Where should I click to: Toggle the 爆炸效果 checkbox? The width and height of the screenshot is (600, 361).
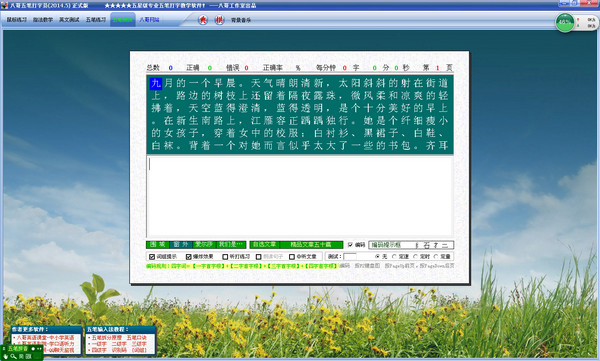point(188,256)
